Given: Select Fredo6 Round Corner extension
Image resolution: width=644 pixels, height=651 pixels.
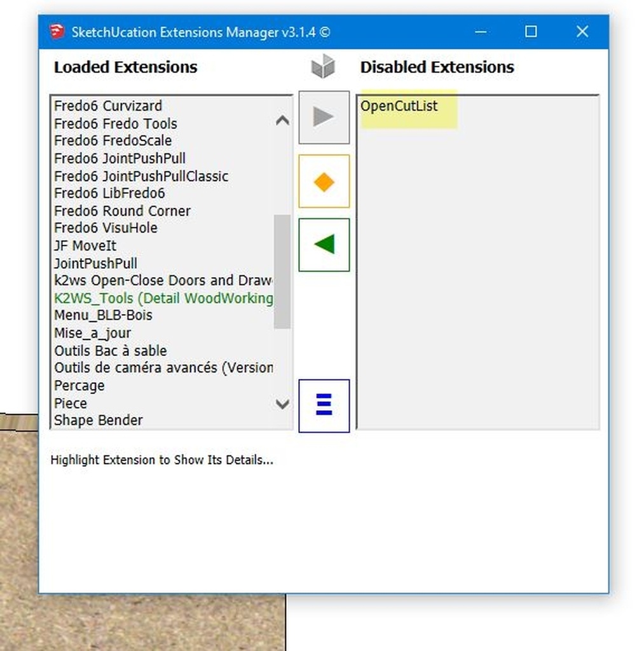Looking at the screenshot, I should (123, 211).
